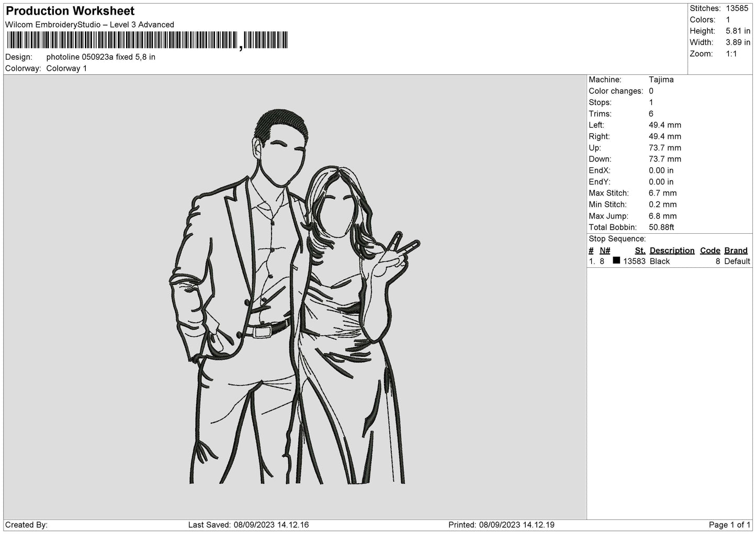Screen dimensions: 756x534
Task: Click the Max Jump value '6.8 mm'
Action: coord(663,216)
